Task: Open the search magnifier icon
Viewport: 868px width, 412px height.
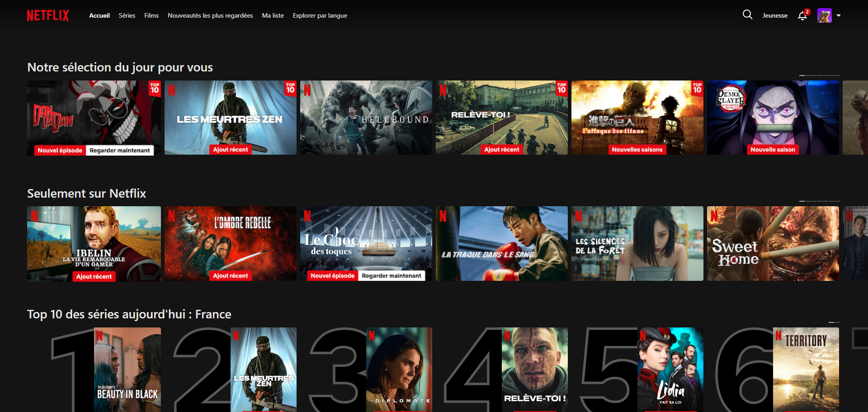Action: point(747,15)
